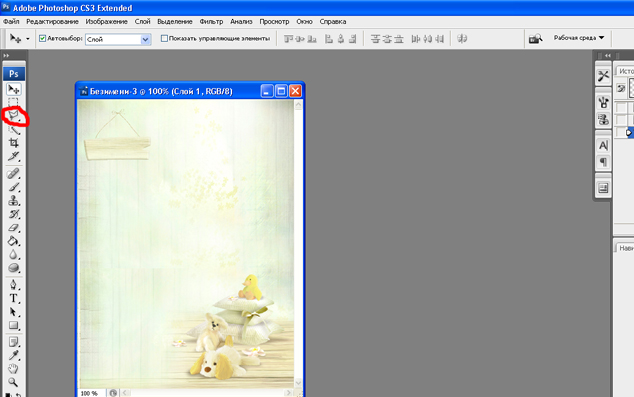Click distribute top edges icon
This screenshot has width=634, height=397.
(376, 39)
